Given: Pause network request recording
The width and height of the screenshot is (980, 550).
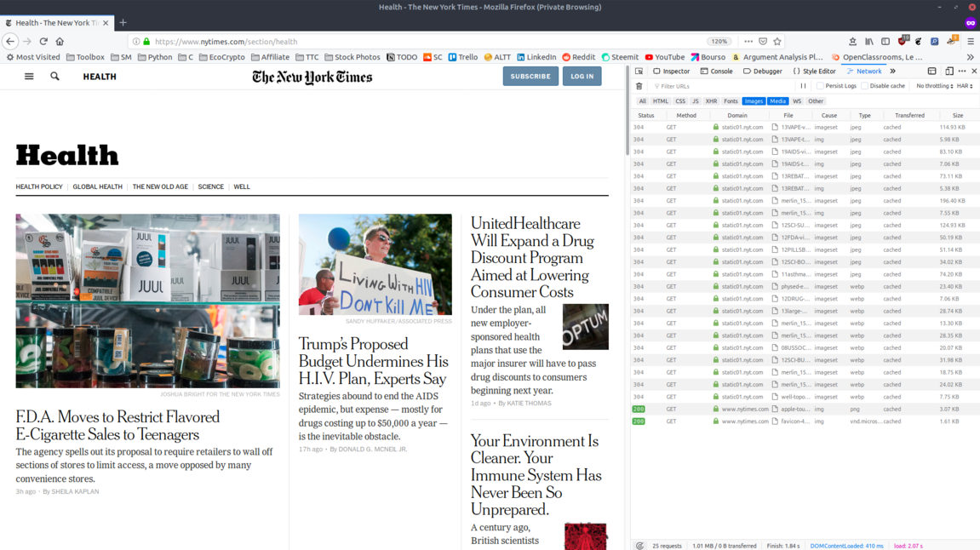Looking at the screenshot, I should click(804, 85).
